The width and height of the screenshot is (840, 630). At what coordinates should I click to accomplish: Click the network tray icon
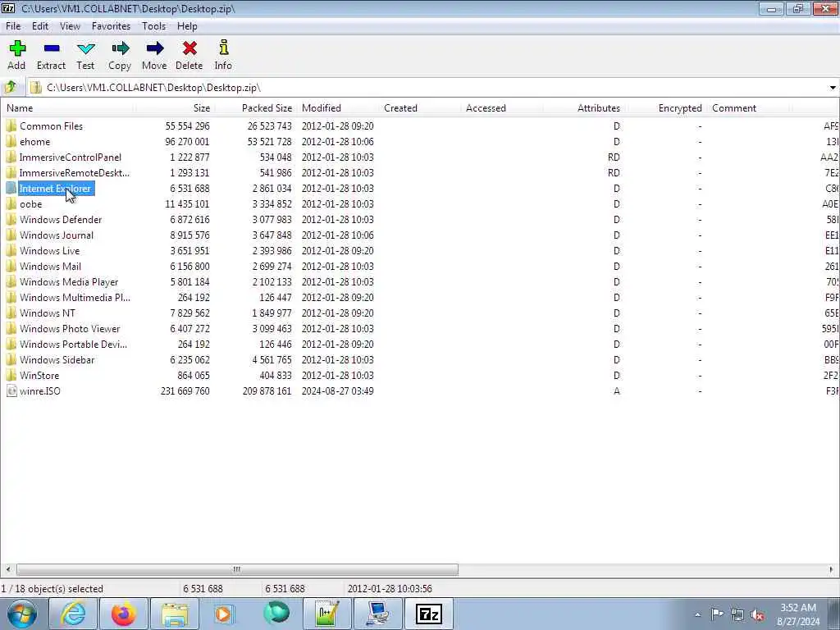pyautogui.click(x=737, y=615)
